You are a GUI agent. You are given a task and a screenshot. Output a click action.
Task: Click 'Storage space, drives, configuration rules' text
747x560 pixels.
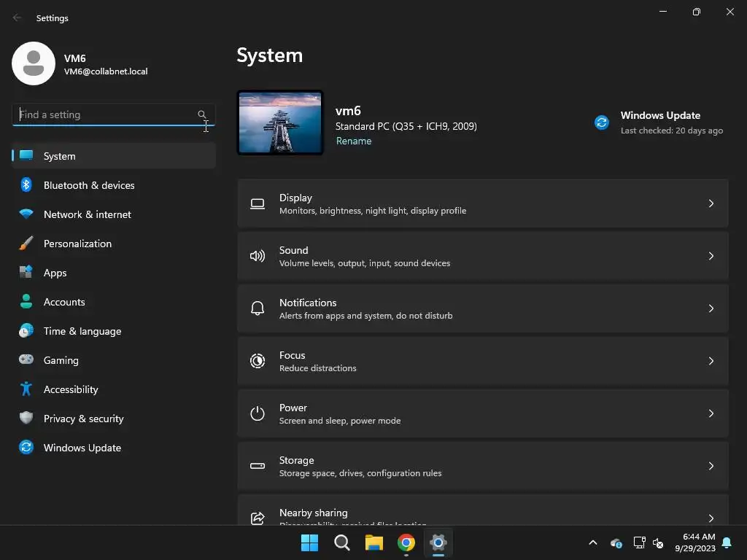coord(360,472)
